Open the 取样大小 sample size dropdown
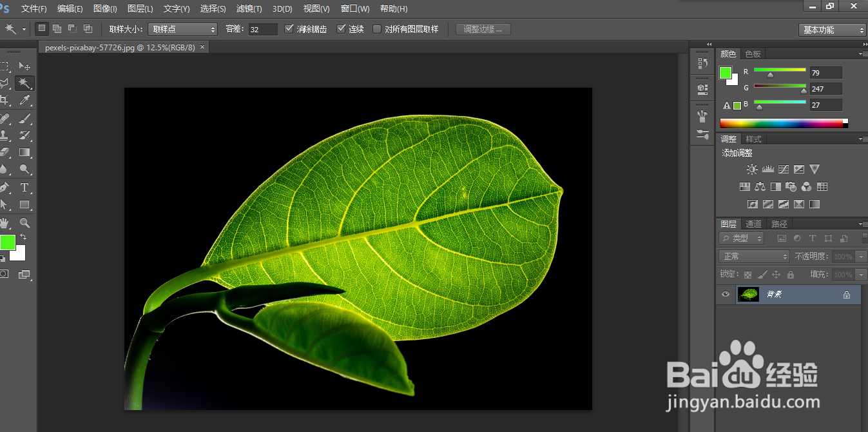Viewport: 868px width, 432px height. 183,29
